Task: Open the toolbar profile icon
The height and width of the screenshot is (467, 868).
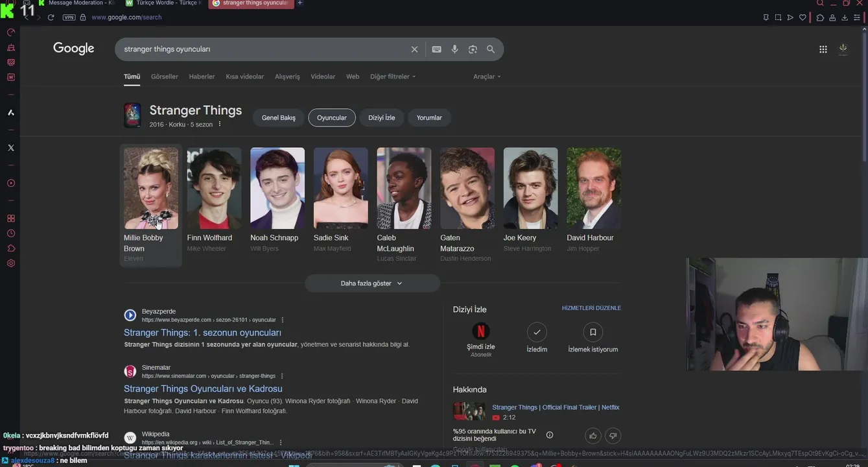Action: coord(832,18)
